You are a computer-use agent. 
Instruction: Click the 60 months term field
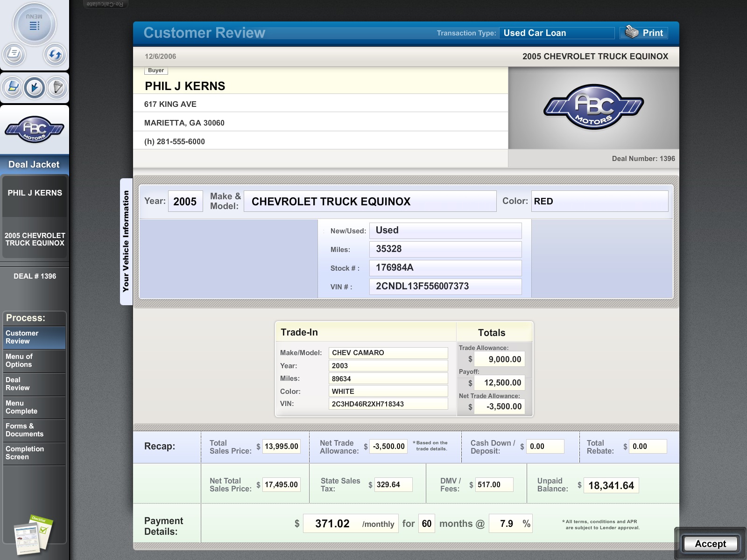pyautogui.click(x=427, y=524)
